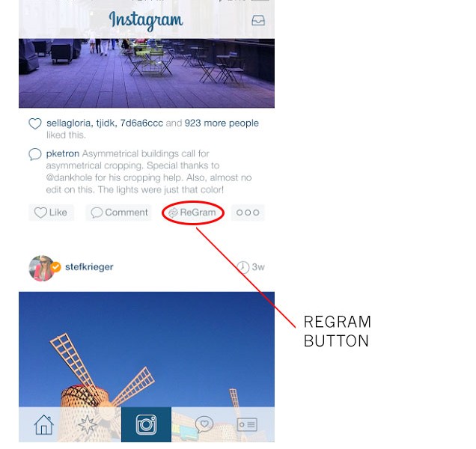476x449 pixels.
Task: Tap the speech bubble icon beside caption
Action: tap(35, 154)
